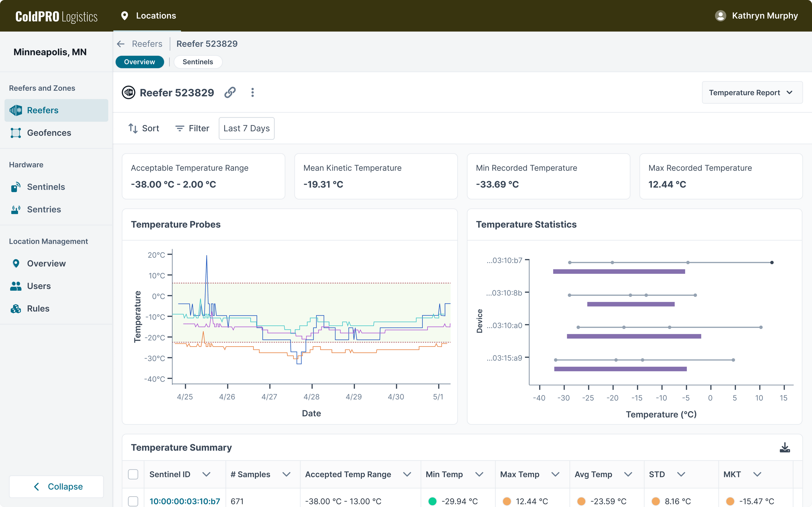This screenshot has height=507, width=812.
Task: Copy the Reefer 523829 link
Action: click(x=230, y=92)
